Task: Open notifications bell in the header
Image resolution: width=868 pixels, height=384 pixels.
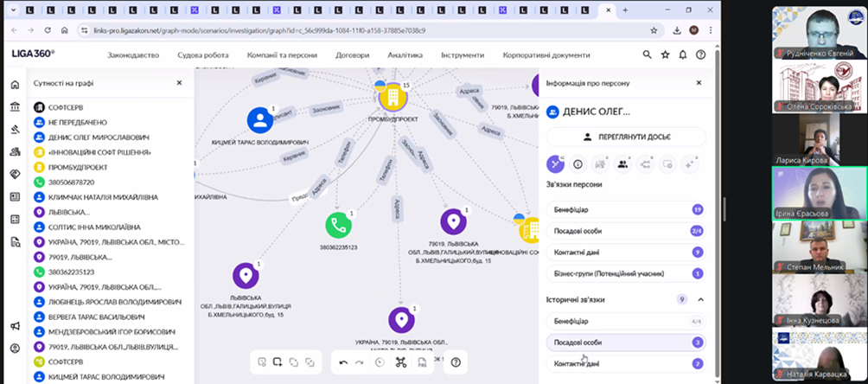Action: pos(682,54)
